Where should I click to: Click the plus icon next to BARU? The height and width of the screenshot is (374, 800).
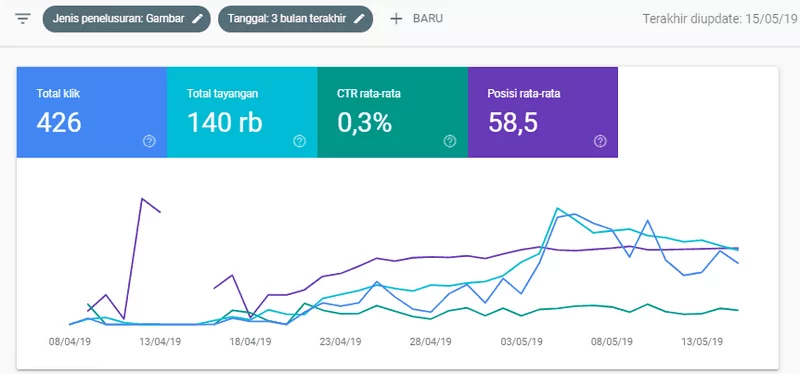point(396,19)
